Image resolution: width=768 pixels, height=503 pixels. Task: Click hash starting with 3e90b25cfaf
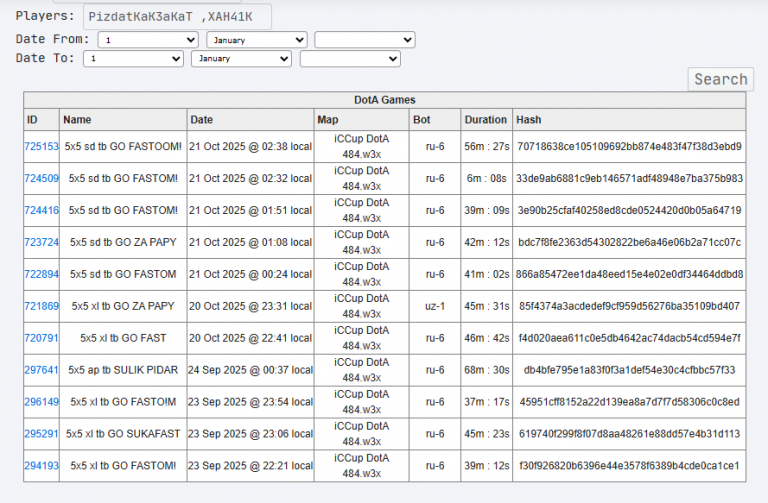629,210
